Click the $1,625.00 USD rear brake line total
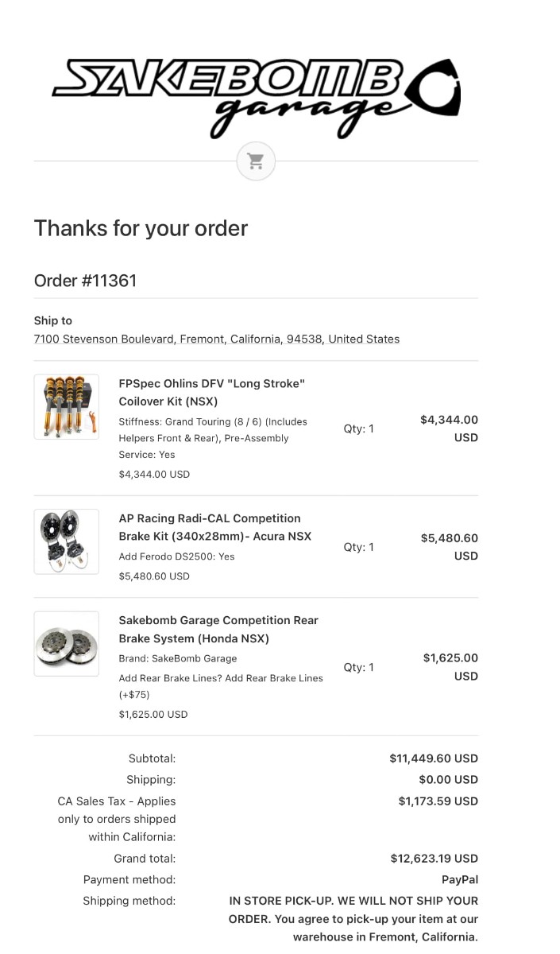 pos(450,667)
